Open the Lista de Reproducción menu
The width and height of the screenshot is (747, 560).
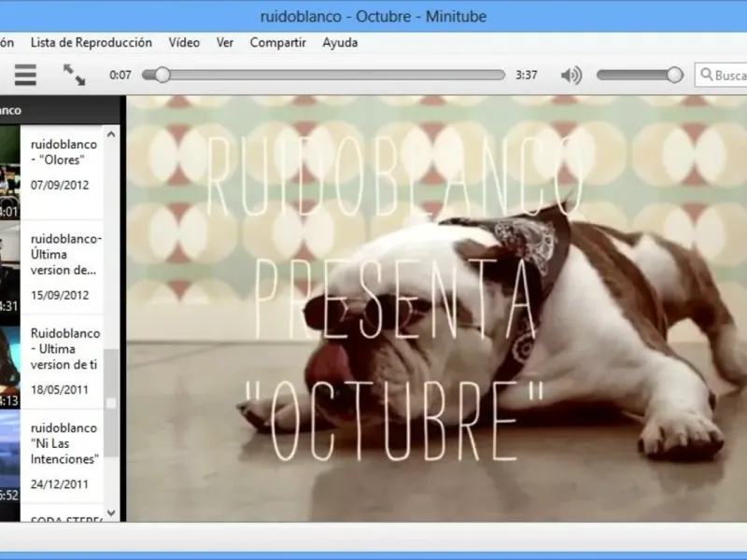pos(91,42)
